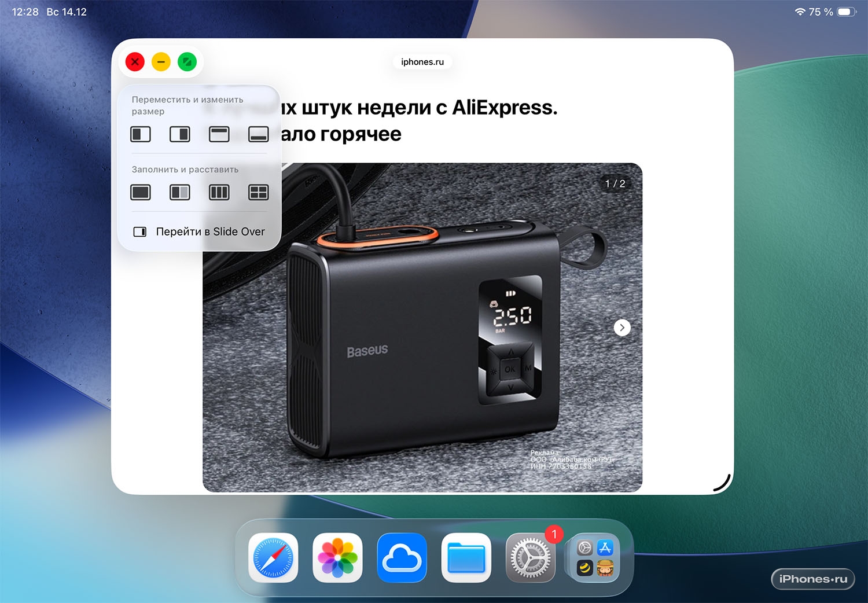Click the 75 % battery percentage
Image resolution: width=868 pixels, height=603 pixels.
(821, 12)
